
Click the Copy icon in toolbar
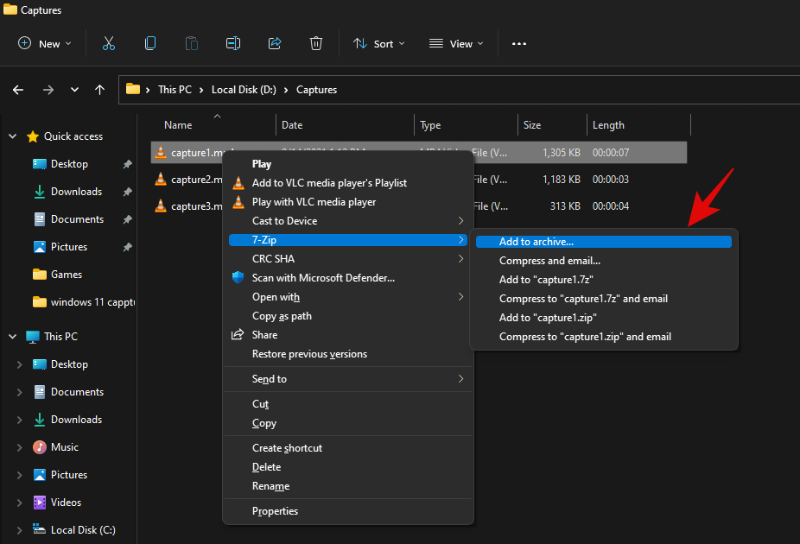(150, 44)
